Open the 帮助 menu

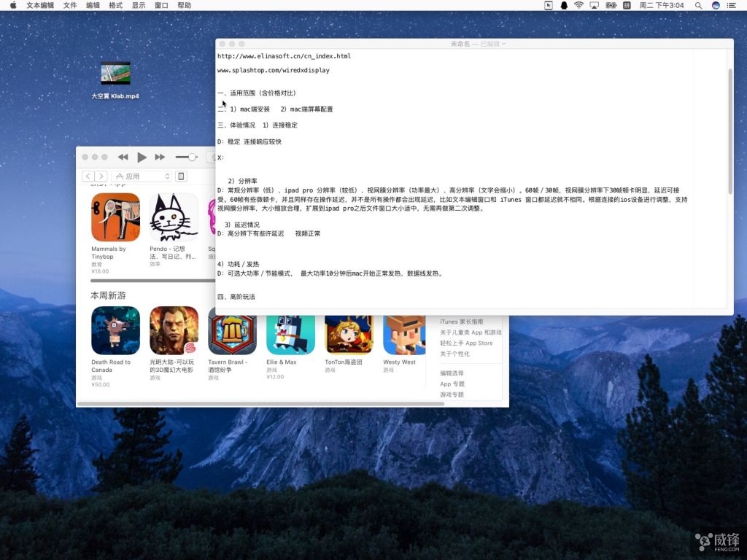185,5
